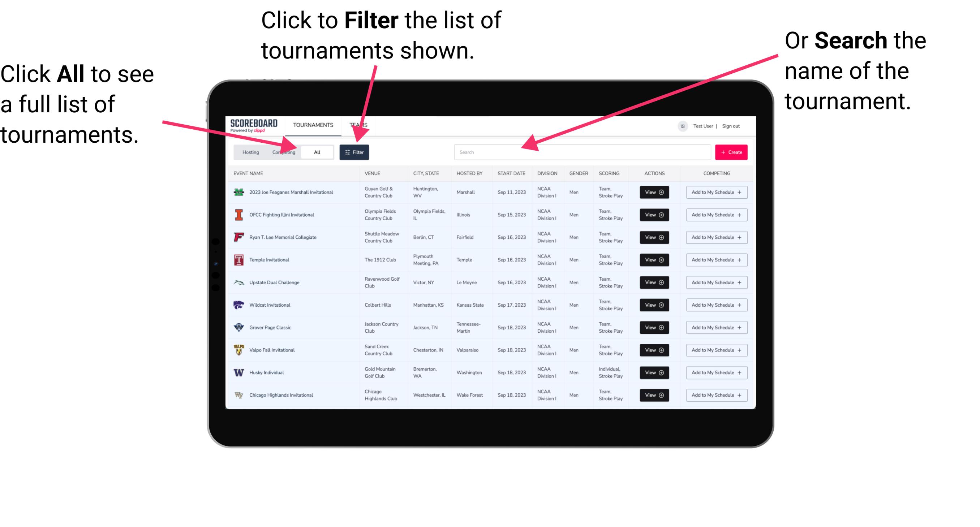Screen dimensions: 980x527
Task: Click the Wake Forest team logo icon
Action: [x=237, y=394]
